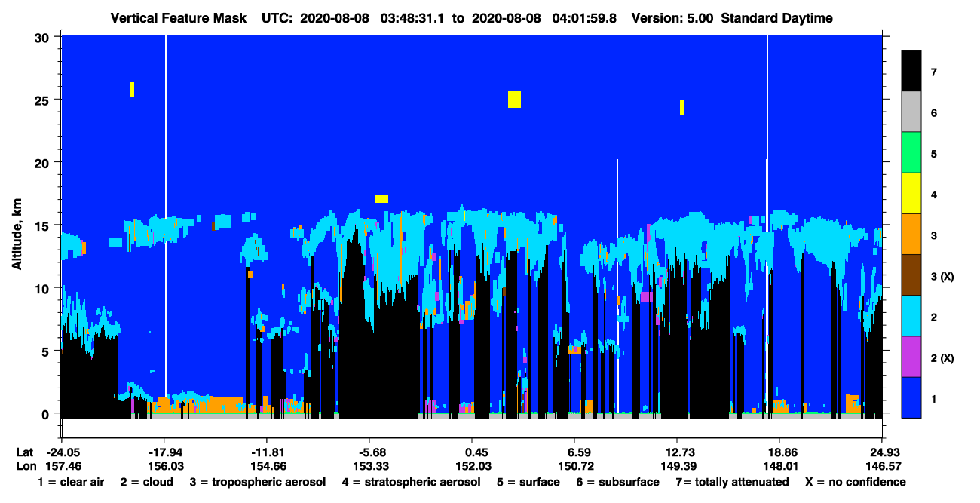Viewport: 980px width, 503px height.
Task: Click the purple colorbar swatch labeled 2 (X)
Action: click(911, 357)
